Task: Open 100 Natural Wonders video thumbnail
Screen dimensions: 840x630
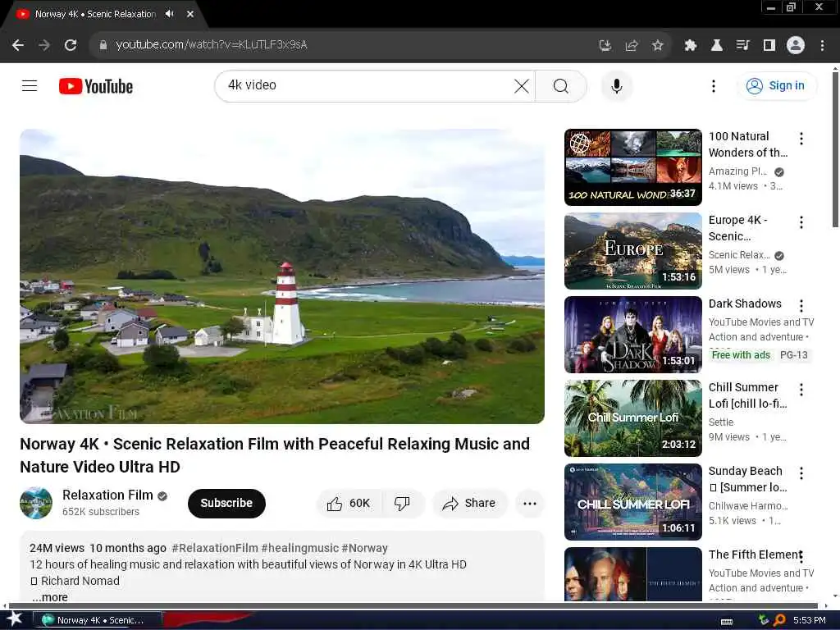Action: [632, 167]
